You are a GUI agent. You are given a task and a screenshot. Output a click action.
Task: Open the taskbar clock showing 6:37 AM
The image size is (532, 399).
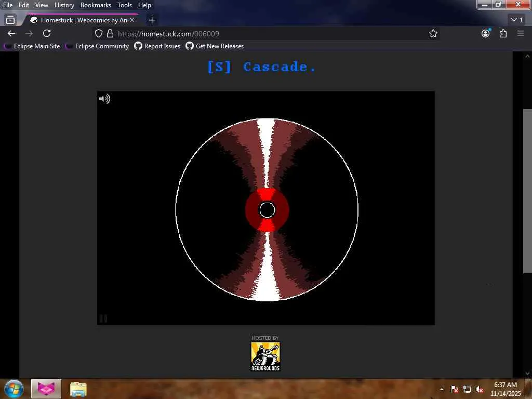505,389
